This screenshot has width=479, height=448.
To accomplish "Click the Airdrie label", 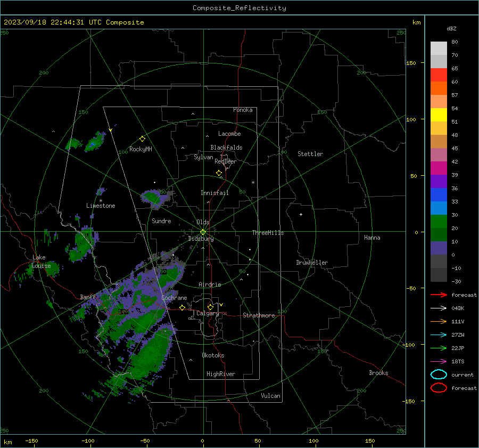I will pyautogui.click(x=210, y=284).
